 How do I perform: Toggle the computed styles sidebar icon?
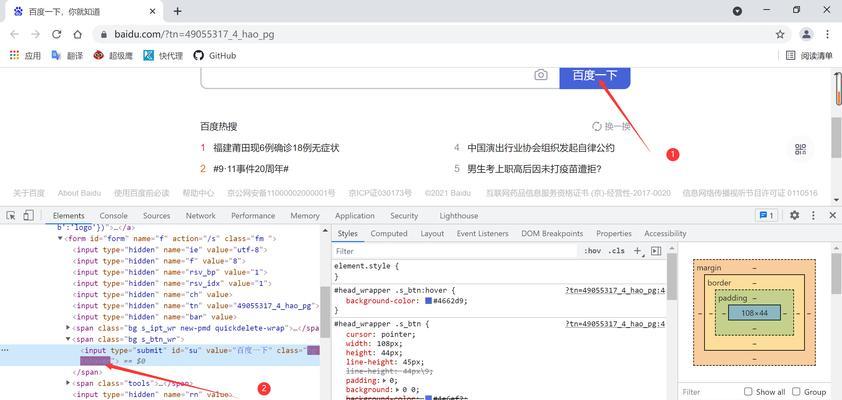[x=656, y=251]
